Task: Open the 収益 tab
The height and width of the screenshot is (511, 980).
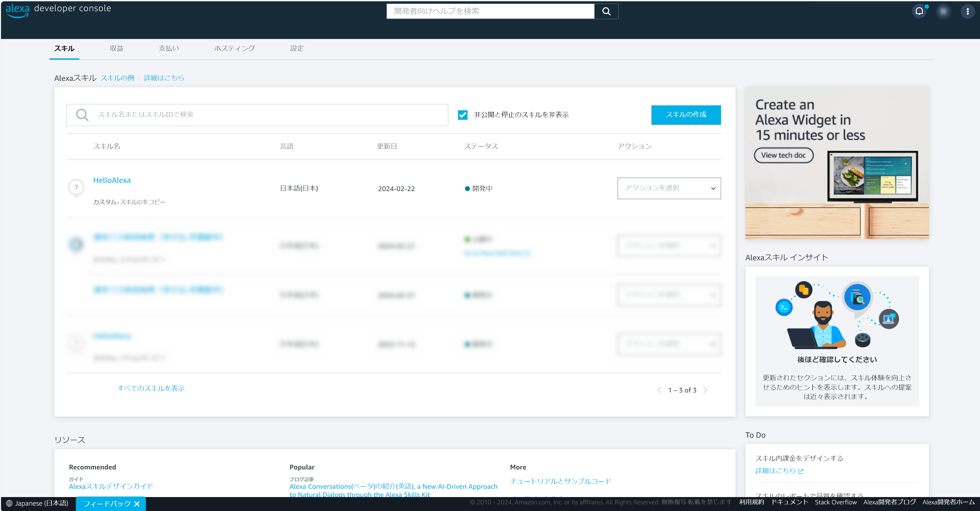Action: point(116,48)
